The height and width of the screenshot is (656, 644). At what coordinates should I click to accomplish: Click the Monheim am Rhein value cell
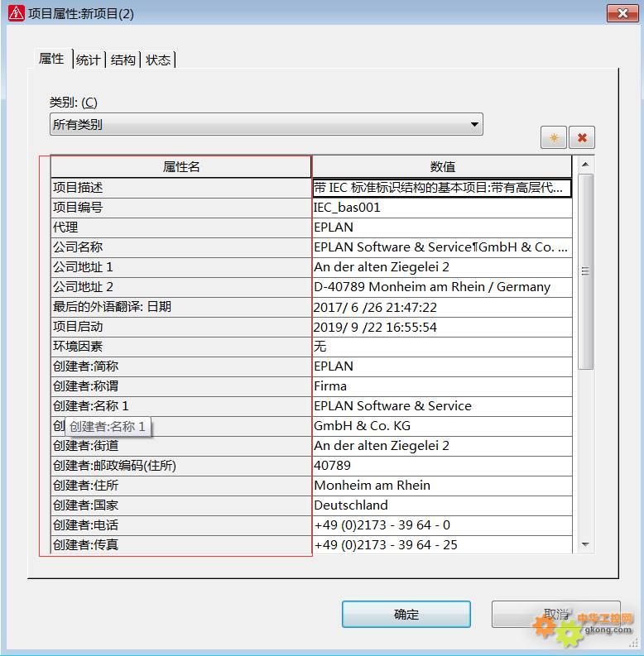[442, 486]
